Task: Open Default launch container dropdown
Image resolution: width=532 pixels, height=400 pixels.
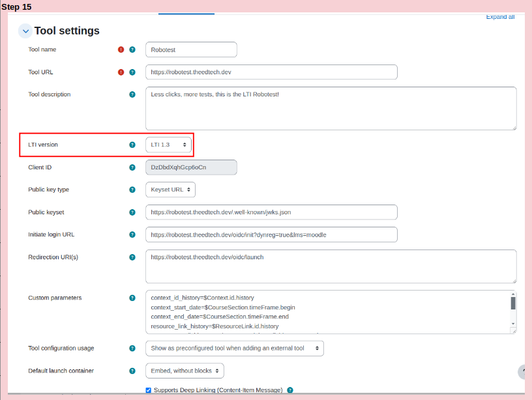Action: point(185,371)
